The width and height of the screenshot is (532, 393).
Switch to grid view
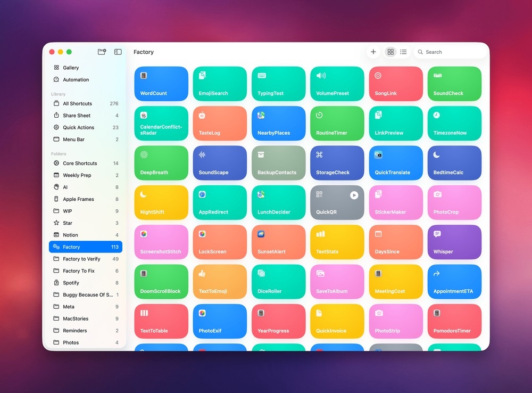[390, 52]
